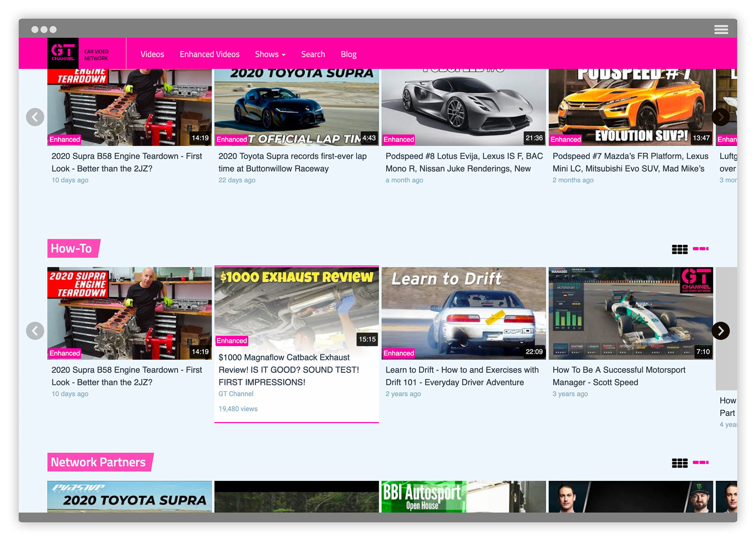Play Network Partners 2020 Toyota Supra thumbnail
Viewport: 756px width, 541px height.
(130, 497)
